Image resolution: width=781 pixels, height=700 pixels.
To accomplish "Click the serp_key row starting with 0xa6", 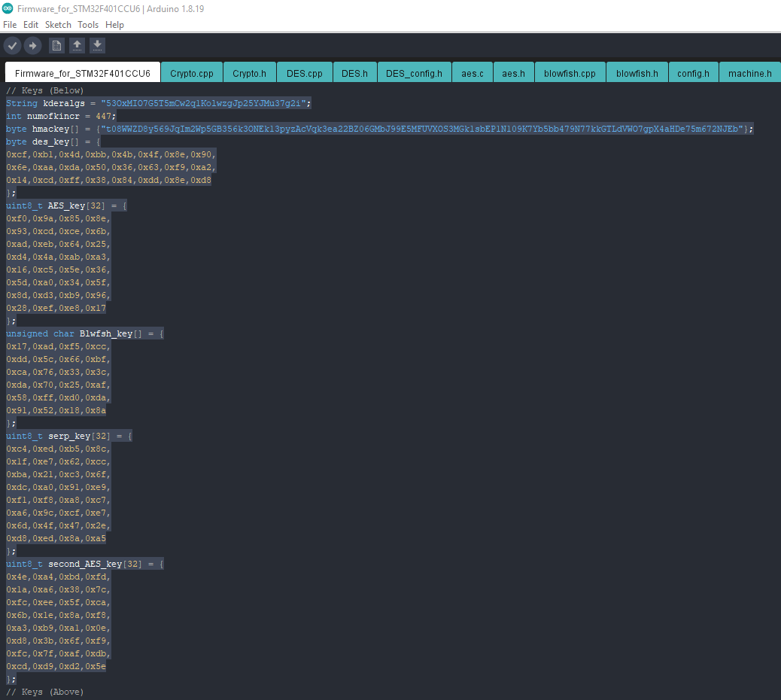I will tap(58, 513).
